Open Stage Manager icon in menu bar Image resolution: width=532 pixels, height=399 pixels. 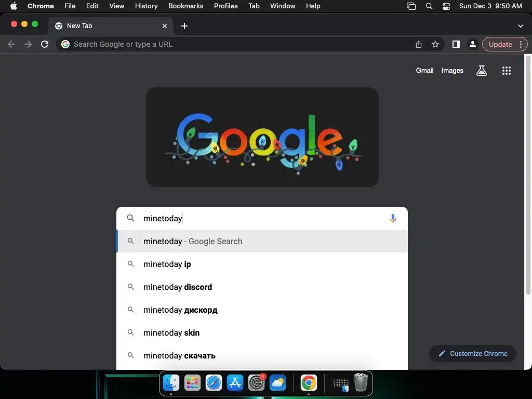coord(411,6)
